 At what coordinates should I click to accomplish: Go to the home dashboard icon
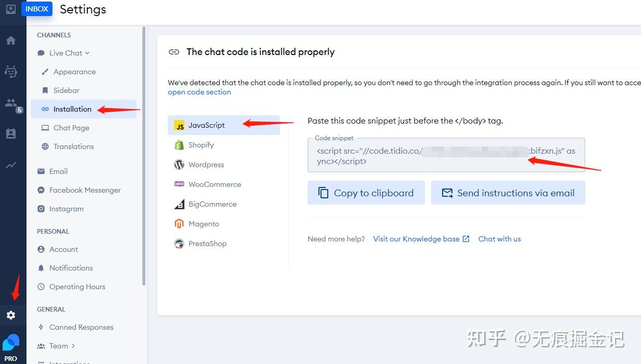click(x=11, y=41)
